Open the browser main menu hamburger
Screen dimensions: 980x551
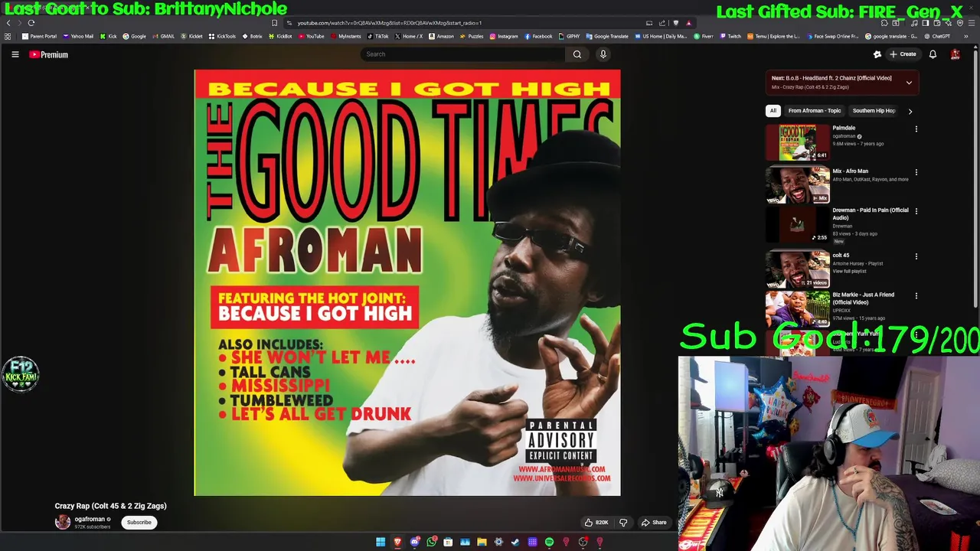[972, 23]
